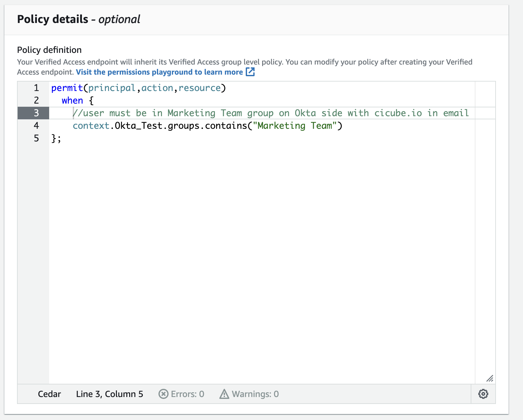Click the Cedar language label
Image resolution: width=523 pixels, height=420 pixels.
coord(49,394)
